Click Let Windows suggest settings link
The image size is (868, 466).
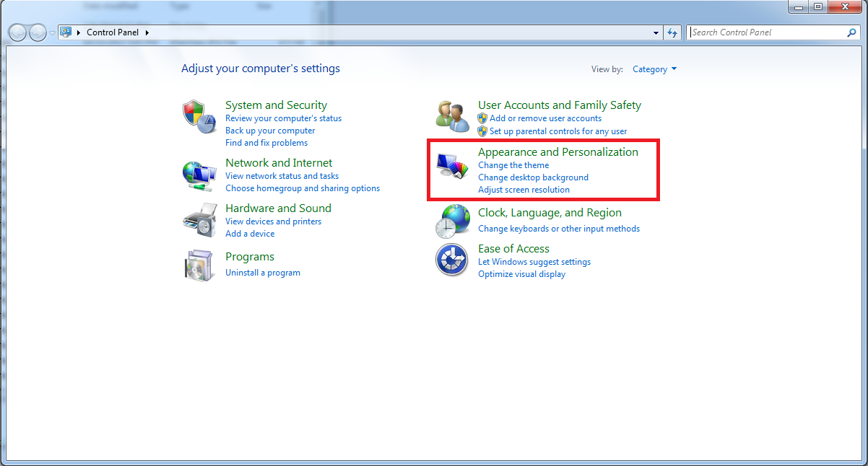click(534, 262)
